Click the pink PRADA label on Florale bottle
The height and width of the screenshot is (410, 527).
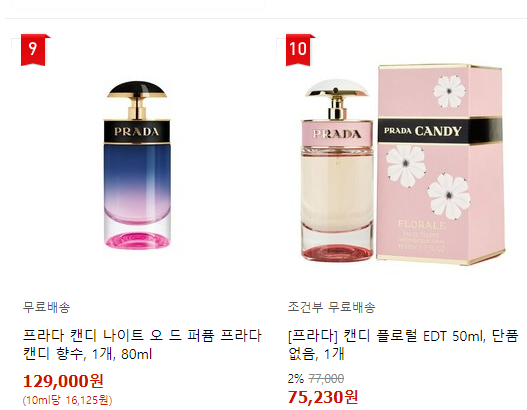point(337,134)
